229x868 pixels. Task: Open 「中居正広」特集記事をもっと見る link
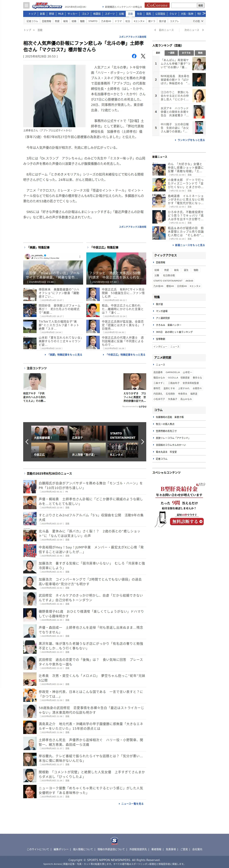tap(125, 355)
